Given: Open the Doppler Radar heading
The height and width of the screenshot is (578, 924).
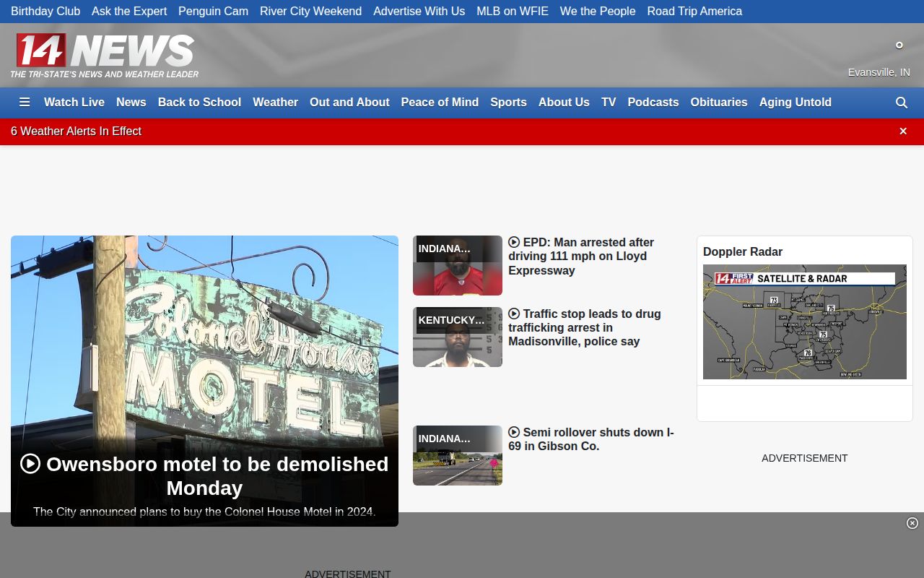Looking at the screenshot, I should tap(743, 251).
